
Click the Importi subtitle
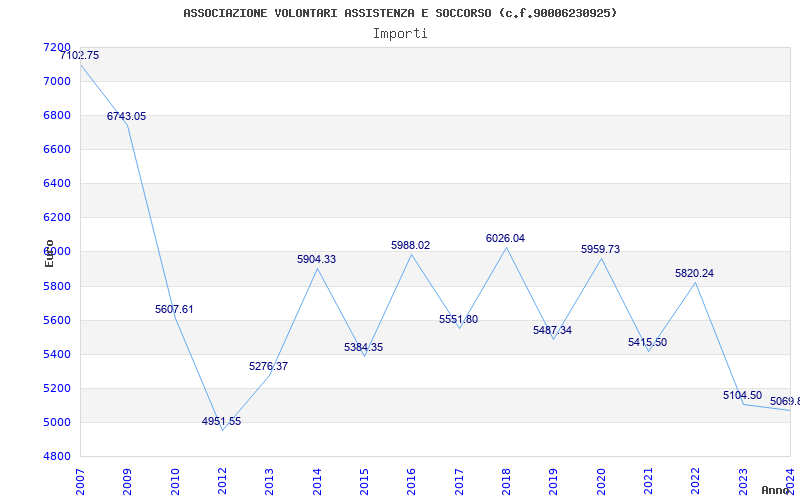coord(400,33)
